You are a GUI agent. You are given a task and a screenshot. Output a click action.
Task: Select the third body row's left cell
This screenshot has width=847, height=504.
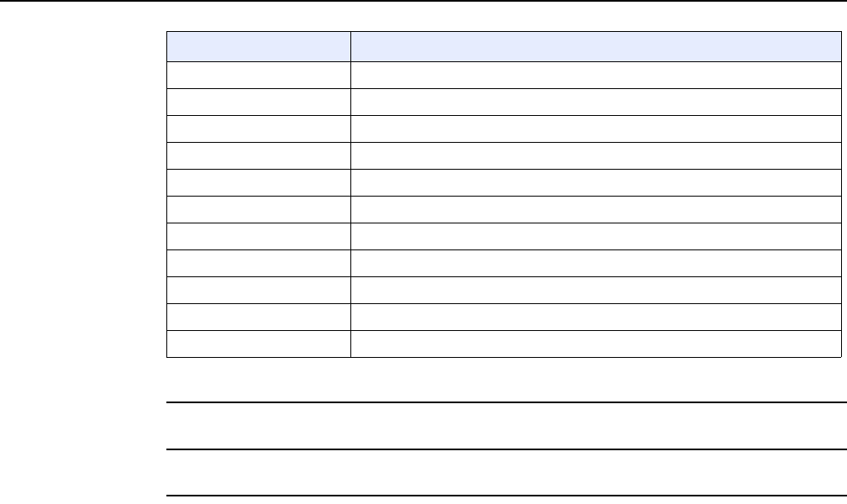point(259,129)
